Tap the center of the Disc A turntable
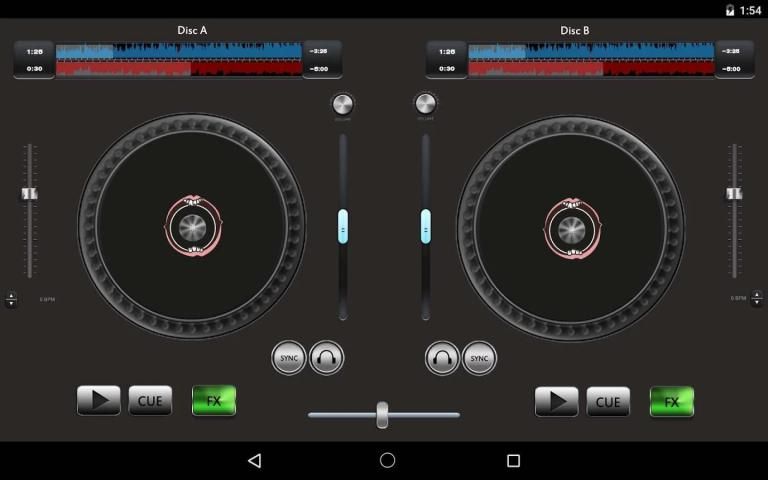 (x=192, y=226)
